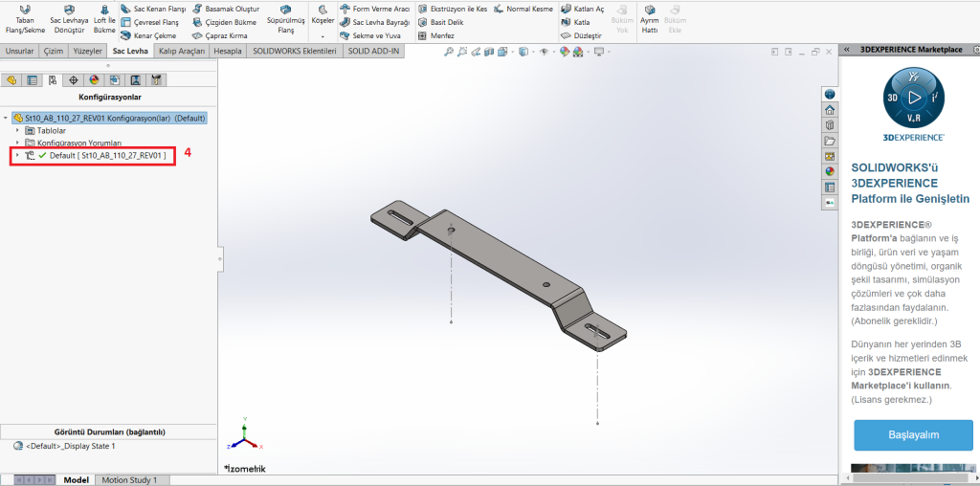Screen dimensions: 980x486
Task: Open the DisplayManager color ball tab
Action: point(94,80)
